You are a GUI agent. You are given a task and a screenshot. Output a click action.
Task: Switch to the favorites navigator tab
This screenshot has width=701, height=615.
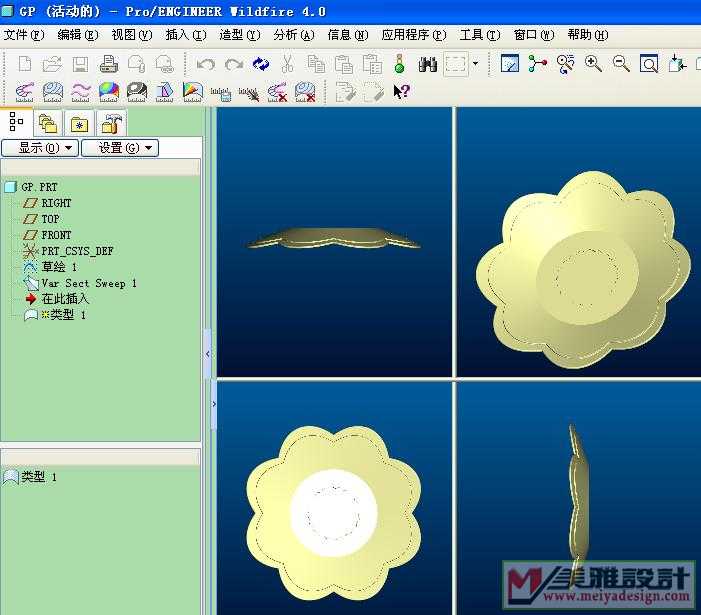tap(79, 123)
